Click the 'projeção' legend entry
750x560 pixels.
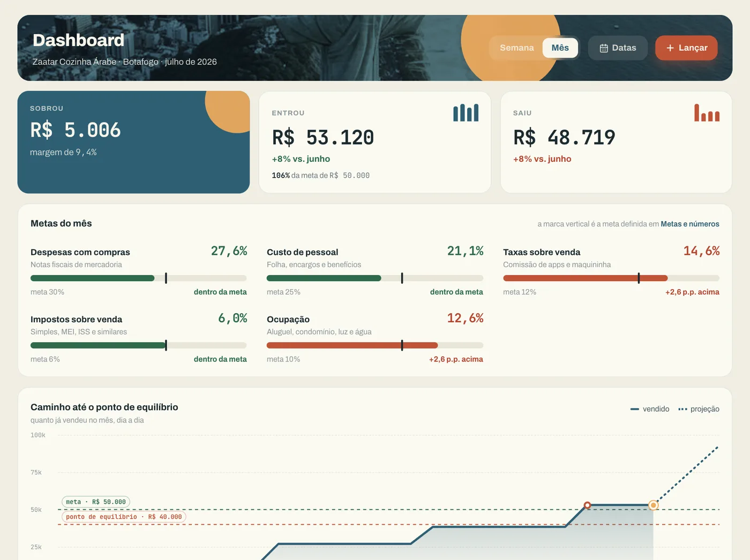[699, 409]
